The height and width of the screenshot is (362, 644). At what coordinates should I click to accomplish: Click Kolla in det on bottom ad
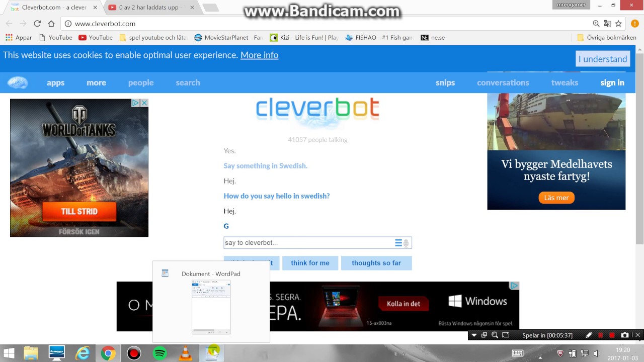pyautogui.click(x=404, y=304)
